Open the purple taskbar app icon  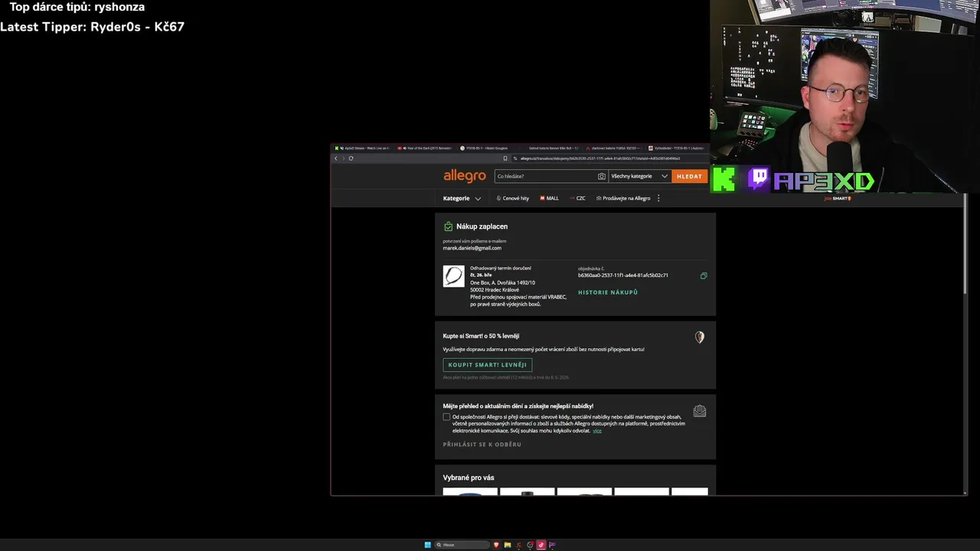tap(552, 545)
